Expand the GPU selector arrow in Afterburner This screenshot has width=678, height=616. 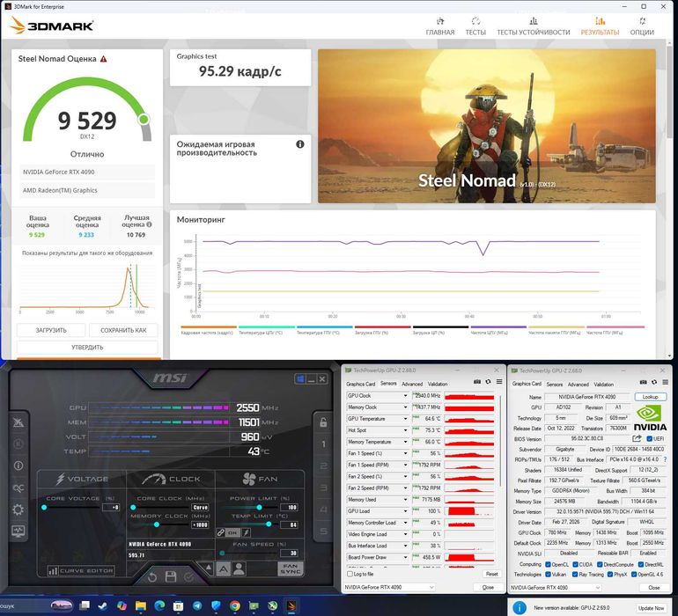(x=209, y=567)
